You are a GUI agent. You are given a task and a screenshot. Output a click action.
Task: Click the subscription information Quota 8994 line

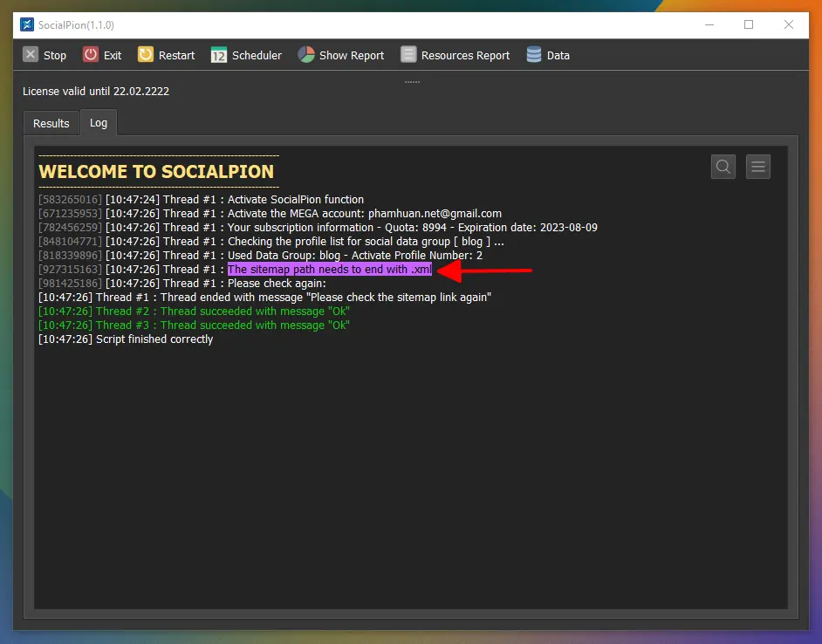pos(319,228)
